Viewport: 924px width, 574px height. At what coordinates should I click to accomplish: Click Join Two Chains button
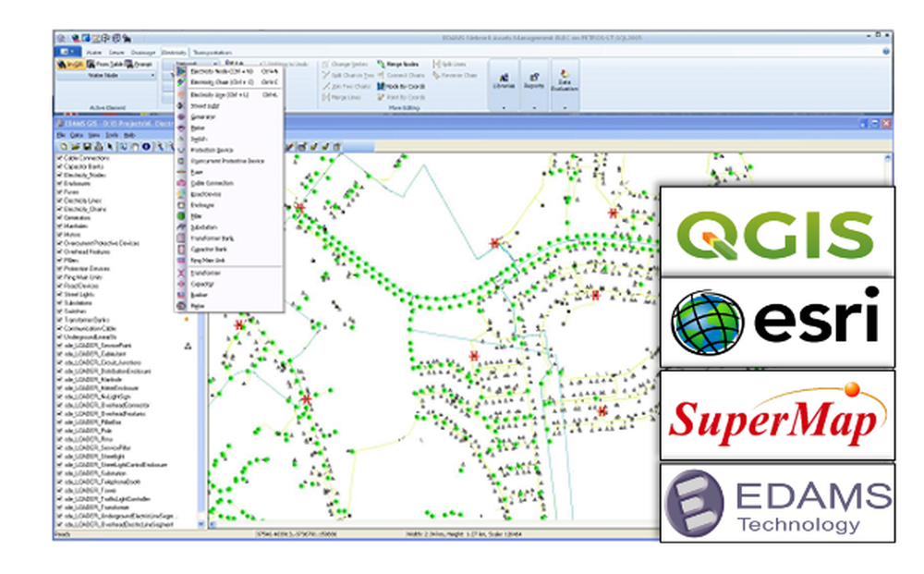(x=346, y=87)
